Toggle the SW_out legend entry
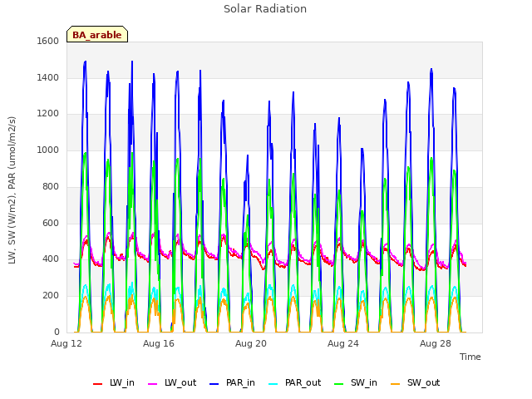532x399 pixels. 416,382
